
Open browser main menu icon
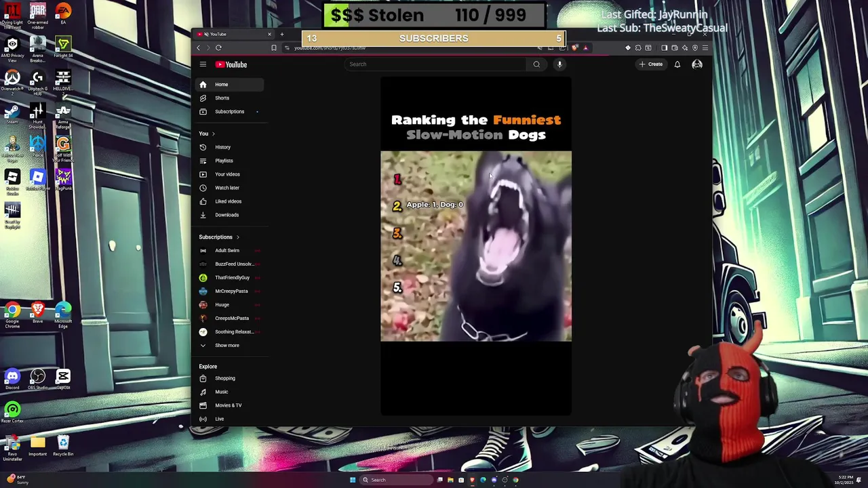click(705, 48)
